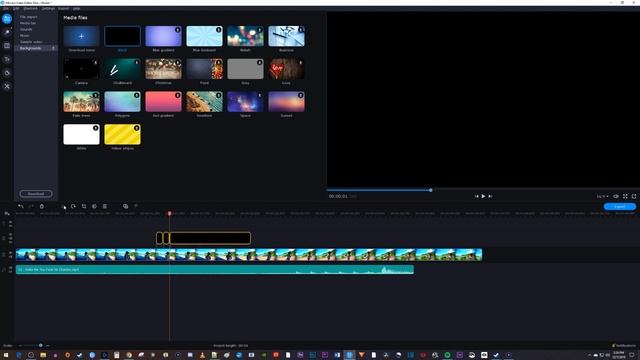Image resolution: width=640 pixels, height=360 pixels.
Task: Open the aspect ratio dropdown in player
Action: 602,196
